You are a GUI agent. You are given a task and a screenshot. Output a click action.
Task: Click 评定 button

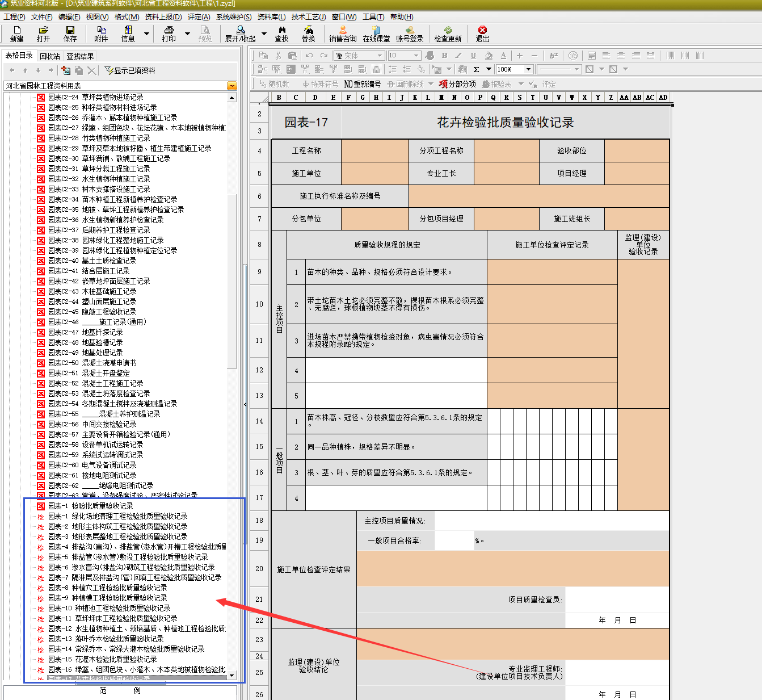542,84
